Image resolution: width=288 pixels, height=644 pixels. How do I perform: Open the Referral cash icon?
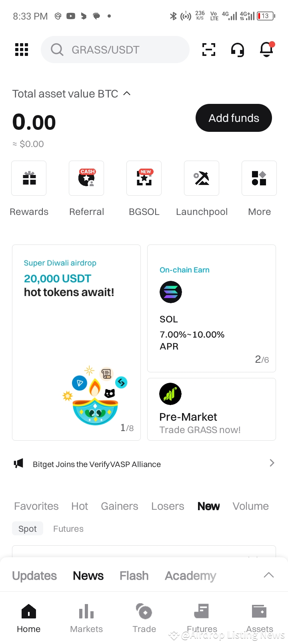click(x=86, y=178)
